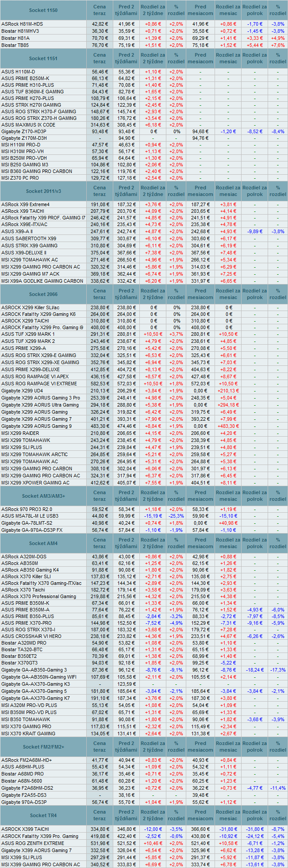Image resolution: width=288 pixels, height=868 pixels.
Task: Select ASUS ROG RAMPAGE VI EXTREME name
Action: coord(39,384)
